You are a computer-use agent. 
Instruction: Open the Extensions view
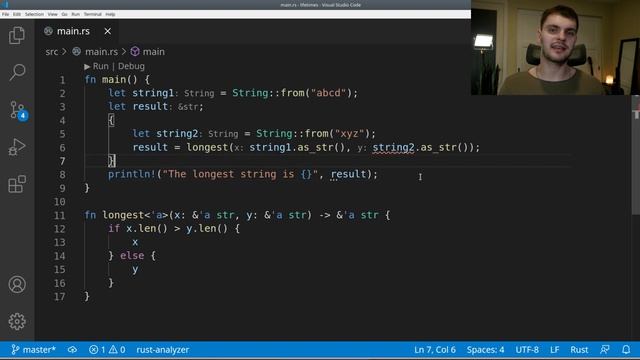click(17, 184)
